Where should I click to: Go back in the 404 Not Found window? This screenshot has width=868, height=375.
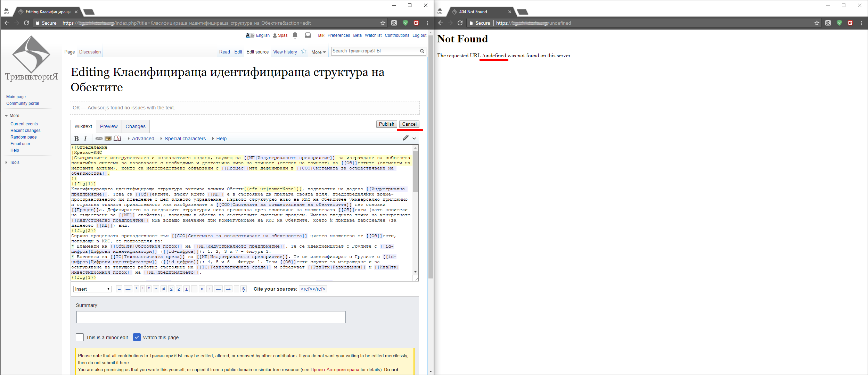click(441, 23)
